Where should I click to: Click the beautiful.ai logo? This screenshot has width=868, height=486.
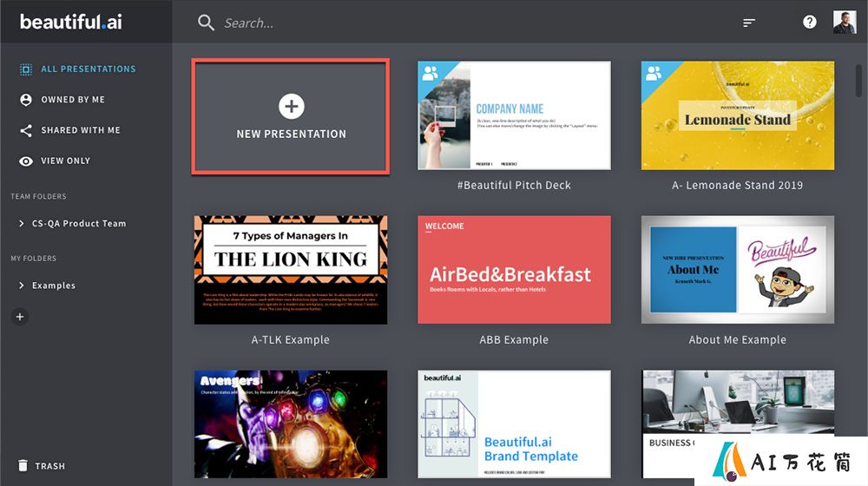[x=71, y=23]
